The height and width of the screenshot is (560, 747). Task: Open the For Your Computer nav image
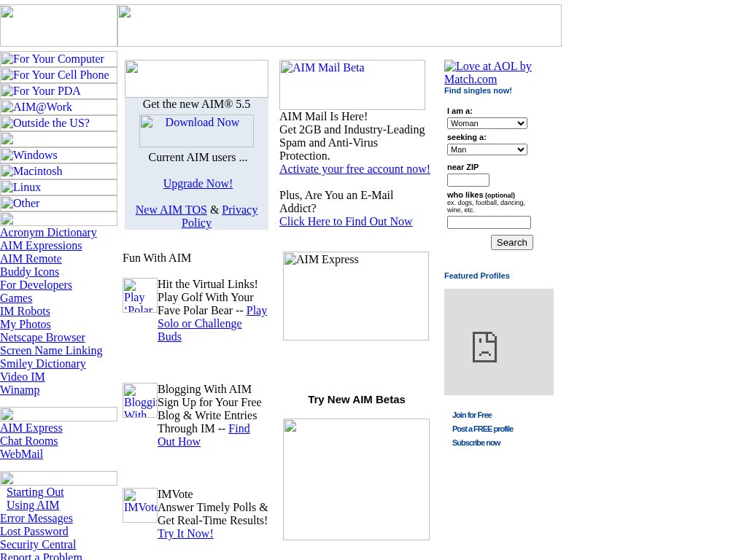click(58, 59)
